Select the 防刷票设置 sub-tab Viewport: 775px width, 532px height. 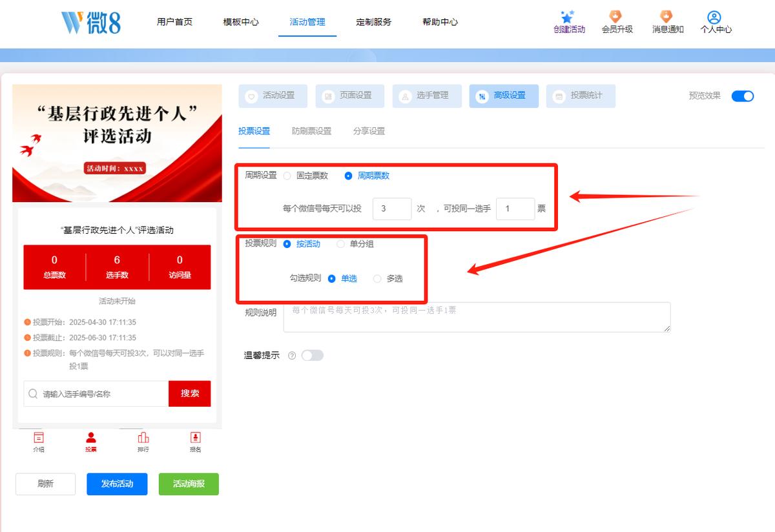pyautogui.click(x=311, y=131)
